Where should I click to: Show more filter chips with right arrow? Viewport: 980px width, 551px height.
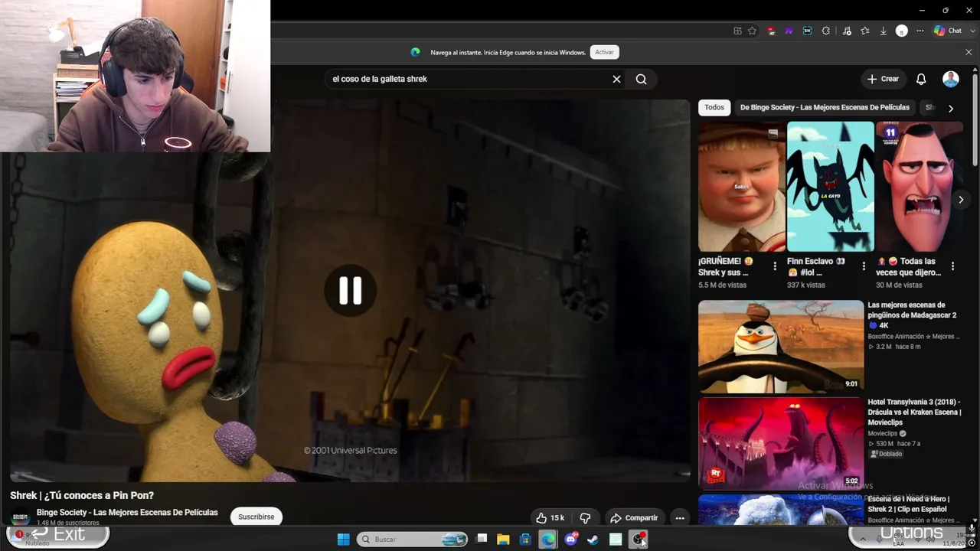pos(951,109)
